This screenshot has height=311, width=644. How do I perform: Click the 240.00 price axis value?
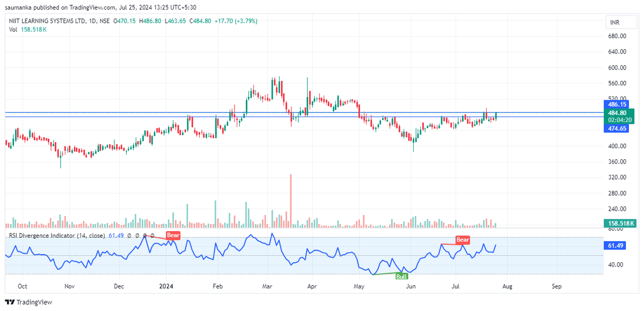click(617, 209)
